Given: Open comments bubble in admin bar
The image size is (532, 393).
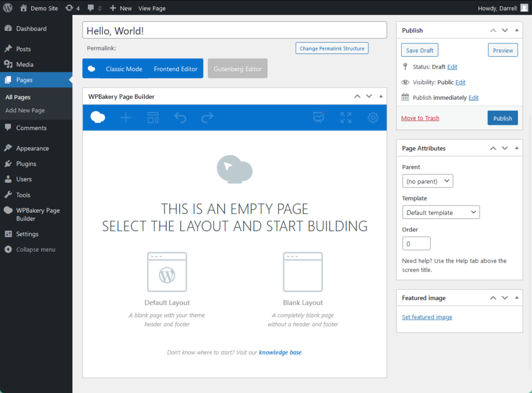Looking at the screenshot, I should point(95,8).
